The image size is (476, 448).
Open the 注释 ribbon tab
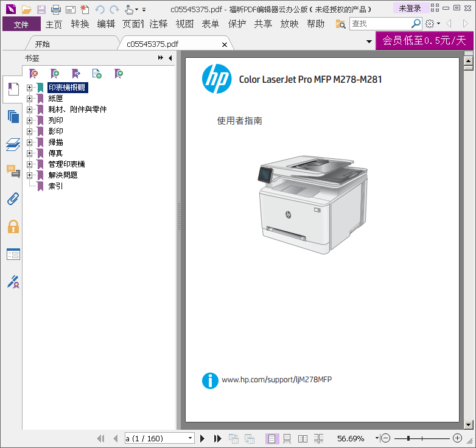[159, 24]
